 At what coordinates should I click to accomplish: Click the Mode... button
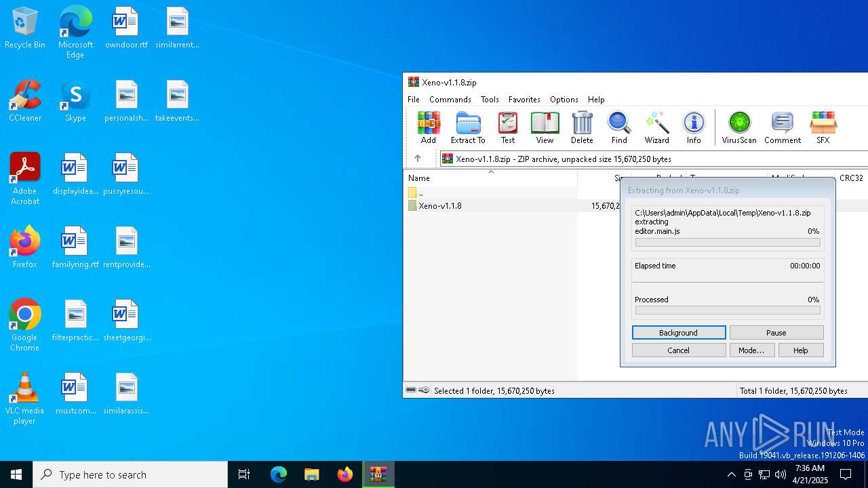(x=751, y=350)
